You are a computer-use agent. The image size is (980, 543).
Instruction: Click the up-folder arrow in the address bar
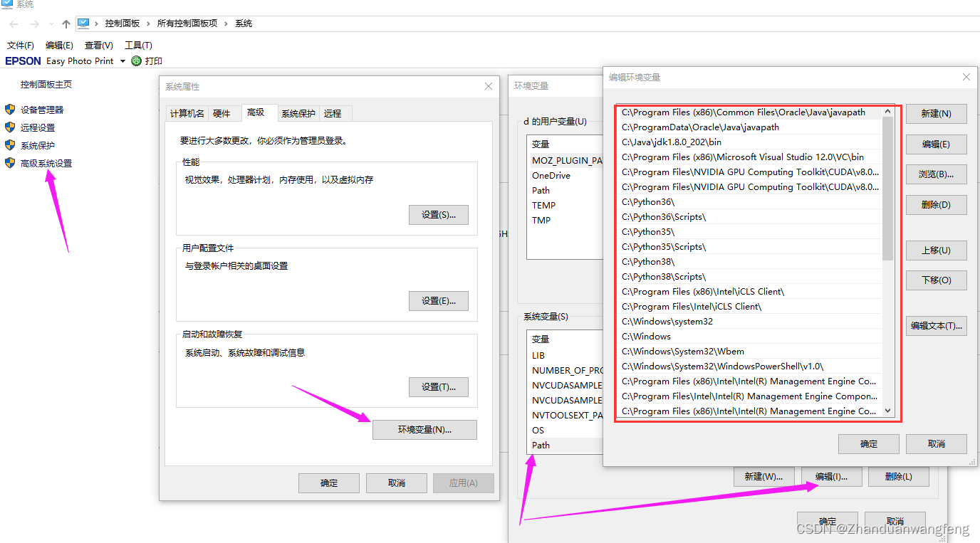pos(66,23)
